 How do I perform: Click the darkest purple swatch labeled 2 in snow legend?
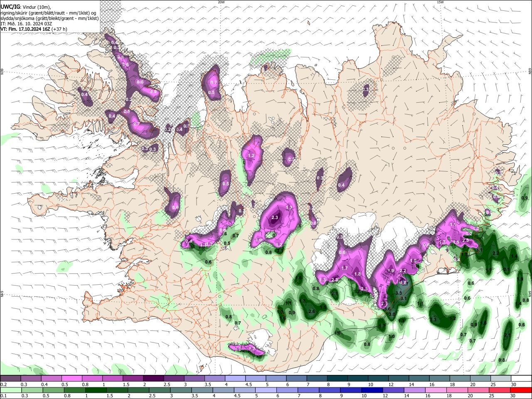(x=154, y=378)
